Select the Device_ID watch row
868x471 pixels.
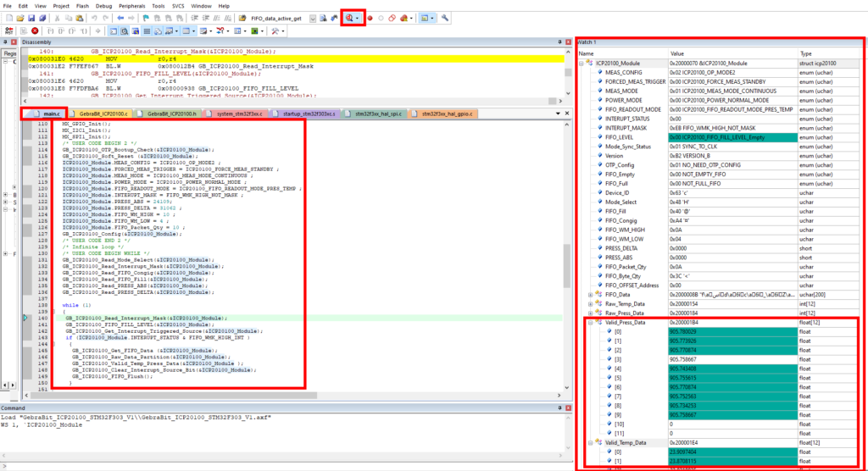coord(719,192)
